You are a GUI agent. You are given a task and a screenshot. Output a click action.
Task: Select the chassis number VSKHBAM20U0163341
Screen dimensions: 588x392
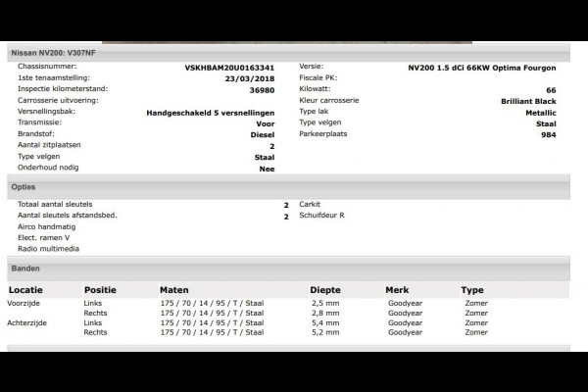229,68
